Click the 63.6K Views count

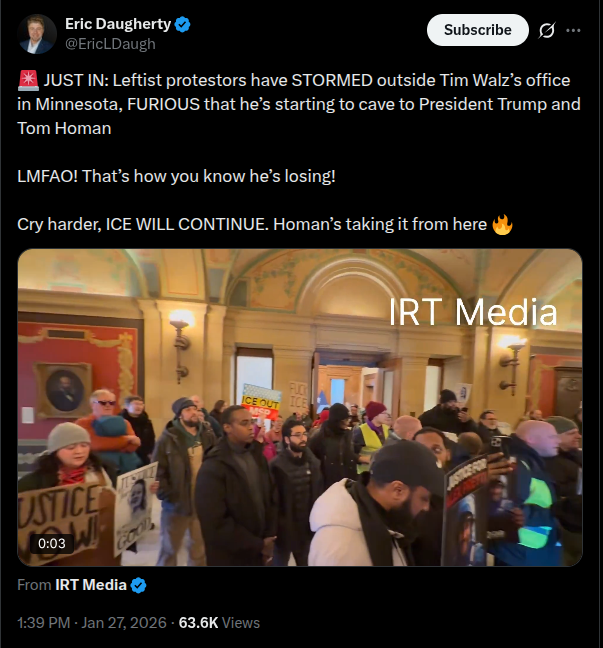pyautogui.click(x=219, y=623)
